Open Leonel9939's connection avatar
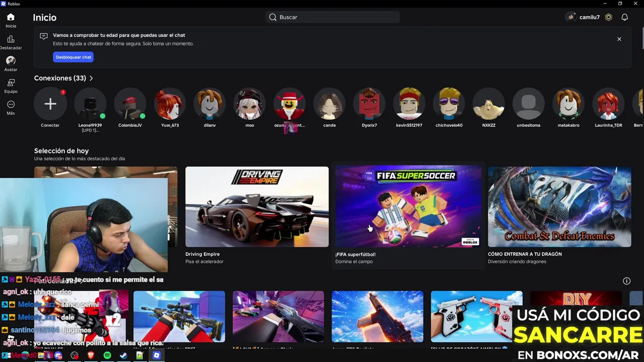Screen dimensions: 644x362 click(90, 104)
